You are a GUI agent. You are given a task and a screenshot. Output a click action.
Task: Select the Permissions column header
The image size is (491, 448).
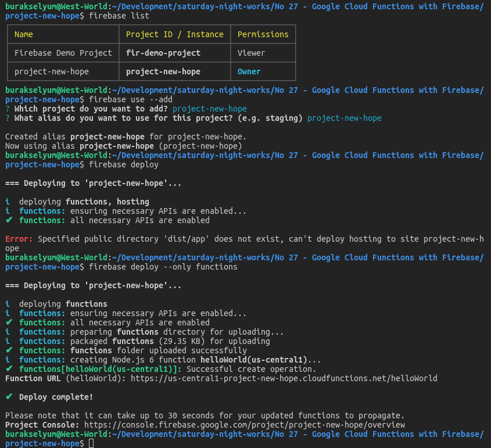tap(263, 34)
